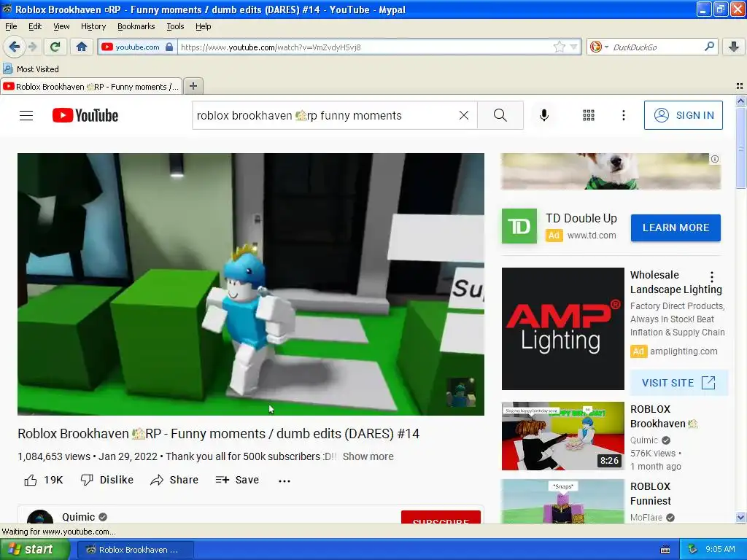The image size is (747, 560).
Task: Click LEARN MORE on TD ad
Action: click(676, 227)
